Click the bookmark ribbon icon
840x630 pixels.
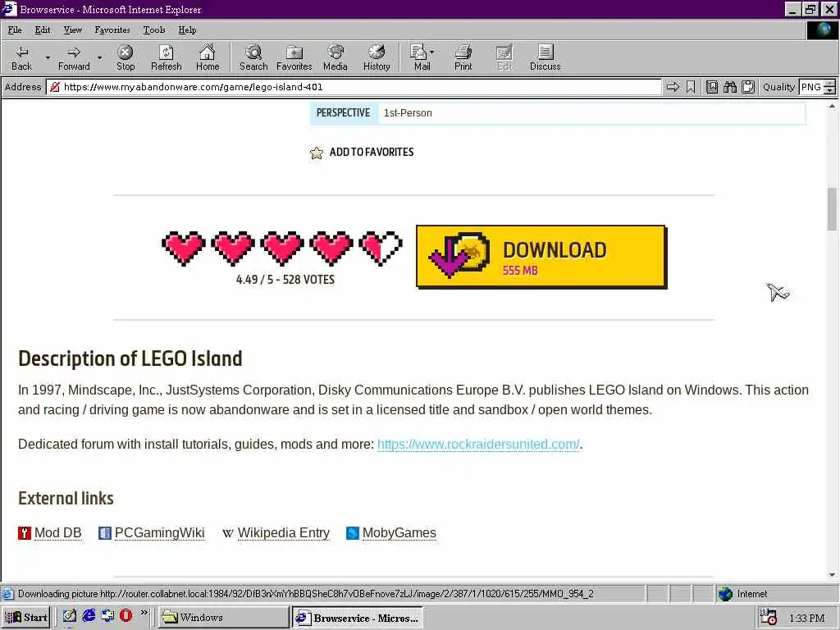click(x=691, y=87)
